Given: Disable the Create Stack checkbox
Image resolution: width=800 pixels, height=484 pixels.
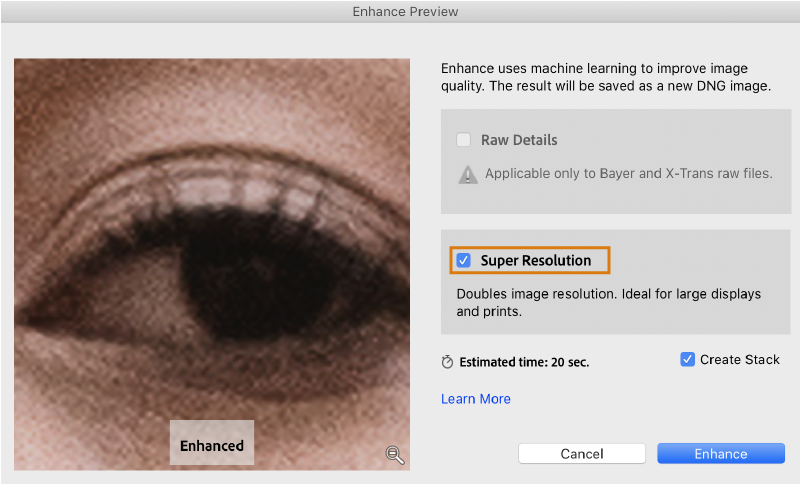Looking at the screenshot, I should point(687,360).
